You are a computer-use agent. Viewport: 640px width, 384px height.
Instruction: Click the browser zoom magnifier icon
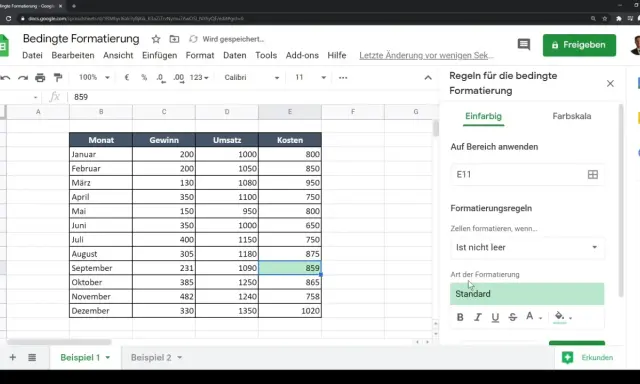[x=593, y=18]
